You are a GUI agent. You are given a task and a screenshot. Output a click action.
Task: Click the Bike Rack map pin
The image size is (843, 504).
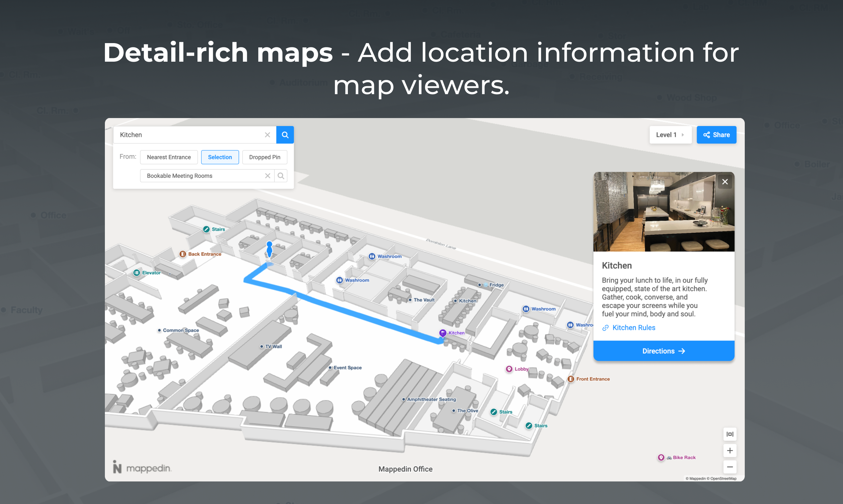661,458
